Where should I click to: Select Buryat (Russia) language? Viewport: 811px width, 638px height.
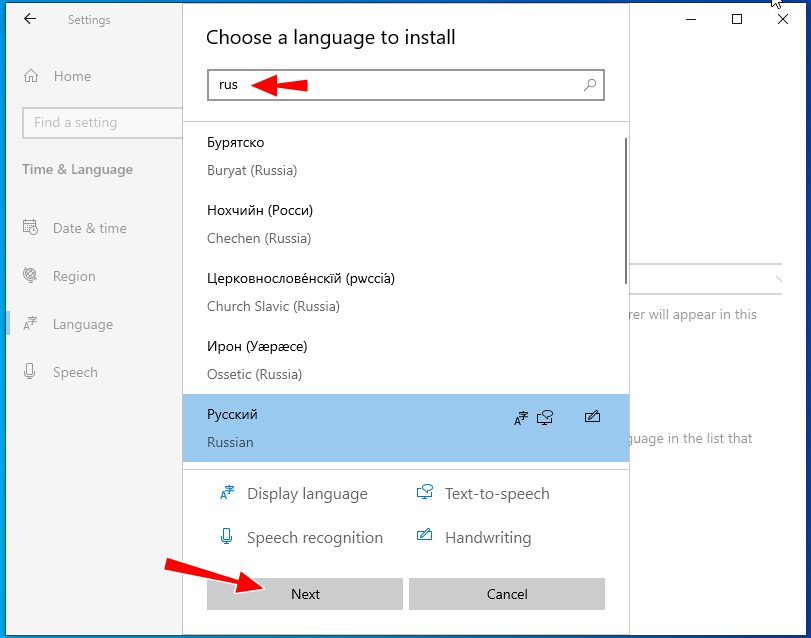(x=406, y=156)
